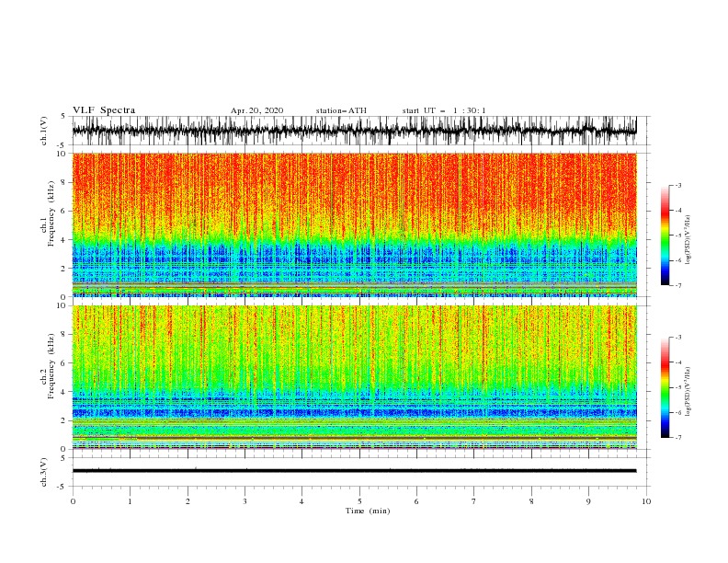This screenshot has height=563, width=728.
Task: Click the "3" tick on time axis
Action: (245, 501)
